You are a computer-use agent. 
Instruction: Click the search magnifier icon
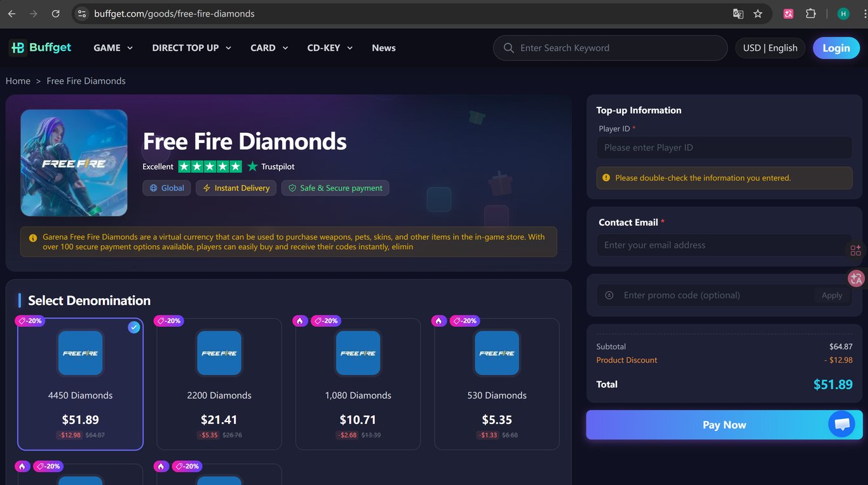click(x=508, y=48)
